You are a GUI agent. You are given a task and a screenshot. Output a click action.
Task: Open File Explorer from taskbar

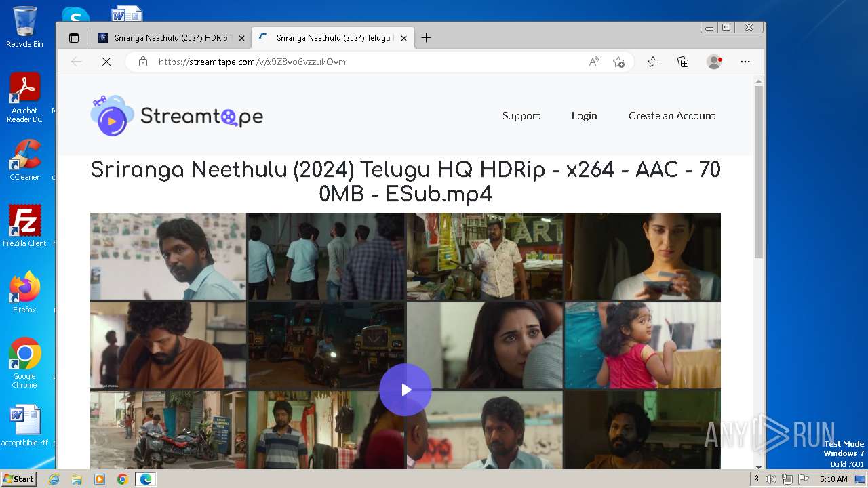[x=77, y=479]
